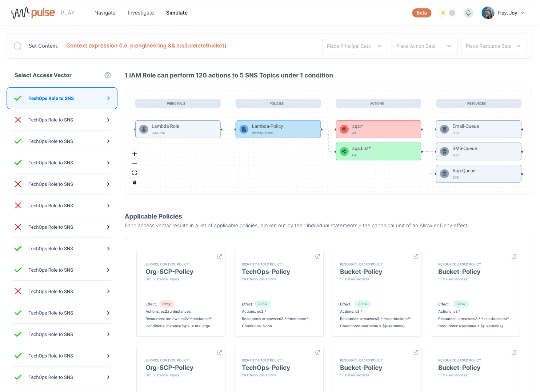The image size is (540, 392).
Task: Click the POLICIES column header
Action: [x=278, y=104]
